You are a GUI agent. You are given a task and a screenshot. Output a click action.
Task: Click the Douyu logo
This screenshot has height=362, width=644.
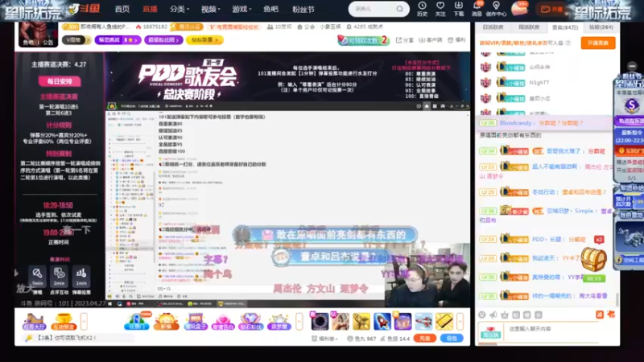85,9
